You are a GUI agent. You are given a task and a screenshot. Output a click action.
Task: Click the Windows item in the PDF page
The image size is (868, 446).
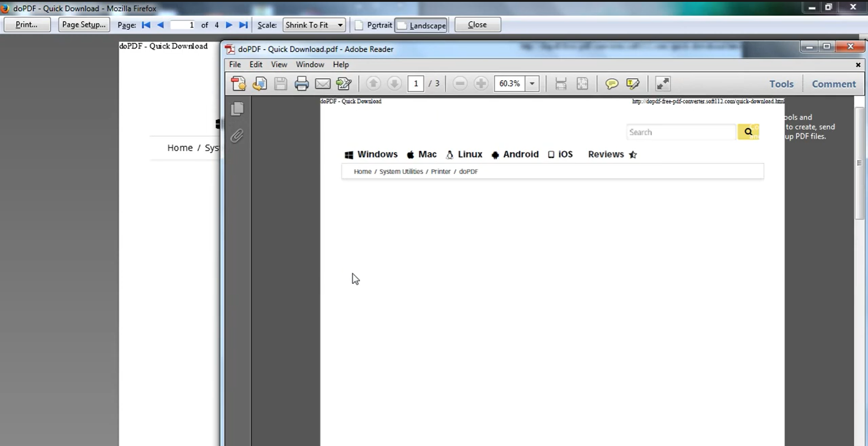coord(371,155)
